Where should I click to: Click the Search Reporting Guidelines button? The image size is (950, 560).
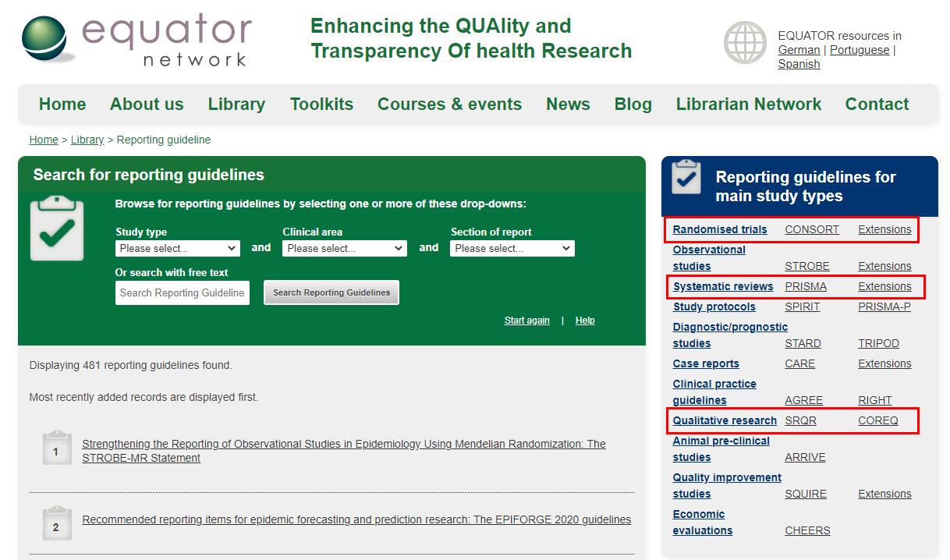coord(331,292)
